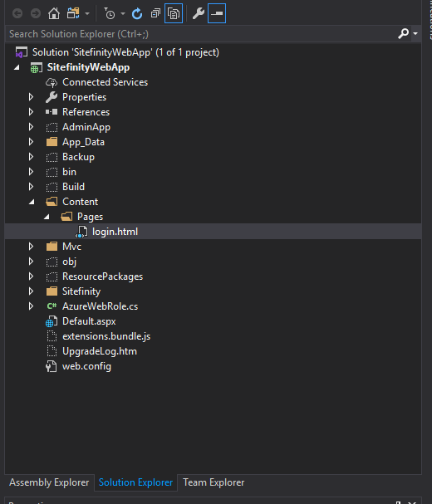Click the Forward navigation arrow icon
432x504 pixels.
tap(36, 13)
